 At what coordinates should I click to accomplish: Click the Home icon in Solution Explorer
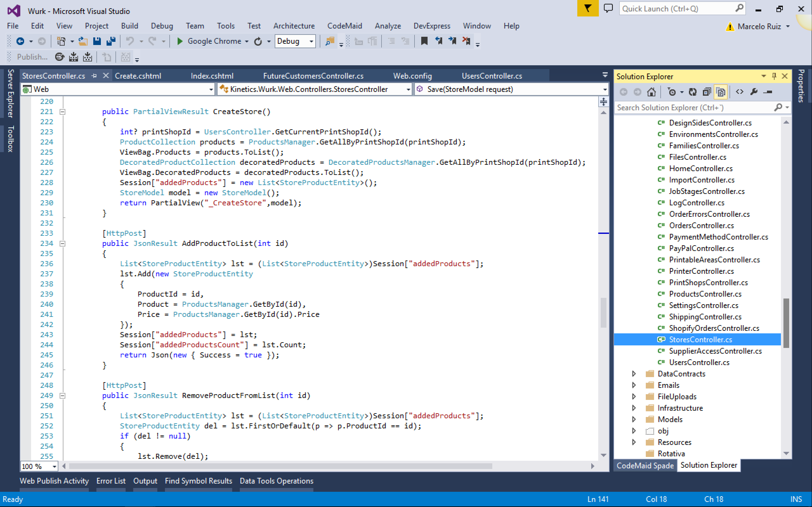pos(651,92)
